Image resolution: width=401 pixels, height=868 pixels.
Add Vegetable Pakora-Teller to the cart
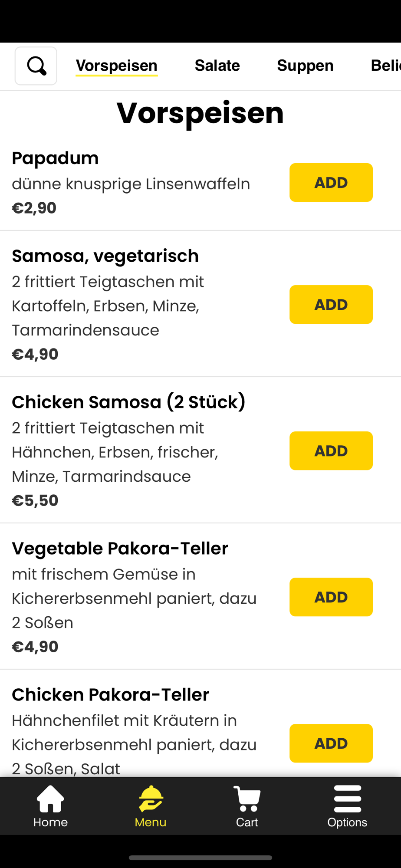(331, 597)
